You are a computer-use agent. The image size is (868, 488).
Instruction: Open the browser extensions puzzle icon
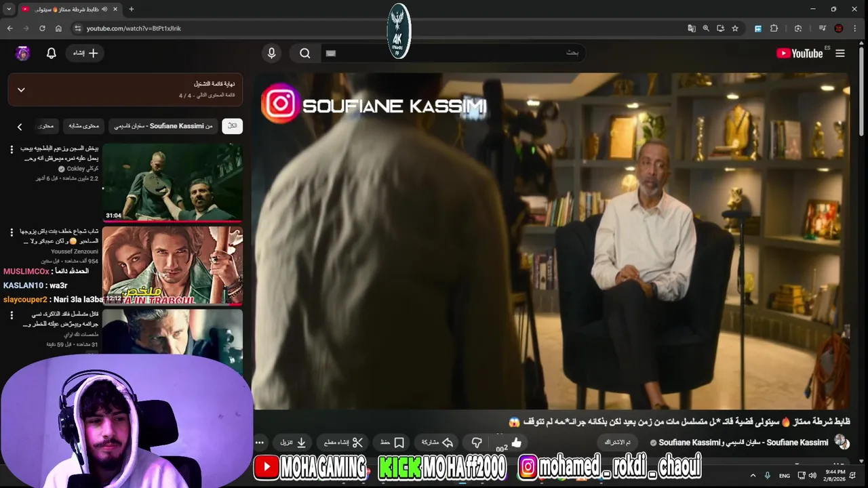774,28
